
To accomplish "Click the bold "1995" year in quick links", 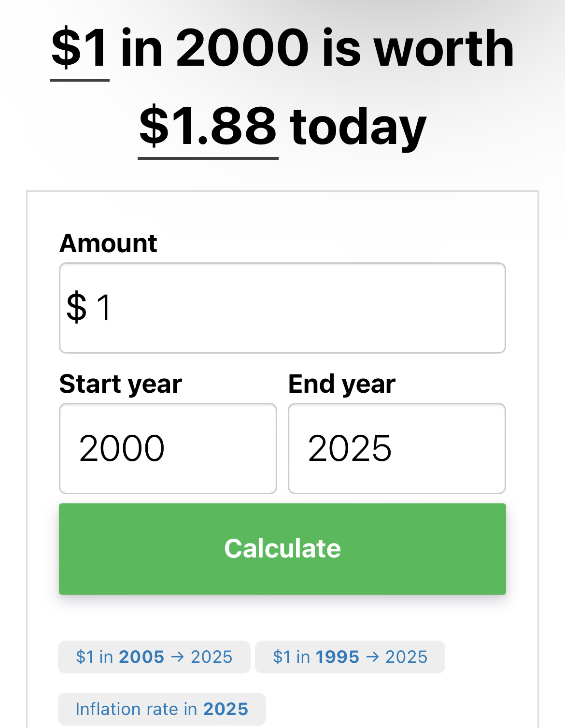I will click(337, 657).
